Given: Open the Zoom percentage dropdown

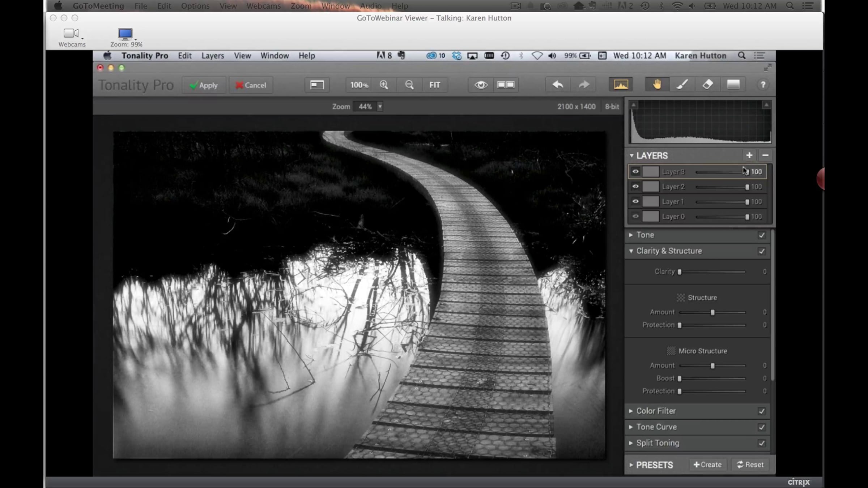Looking at the screenshot, I should [380, 107].
